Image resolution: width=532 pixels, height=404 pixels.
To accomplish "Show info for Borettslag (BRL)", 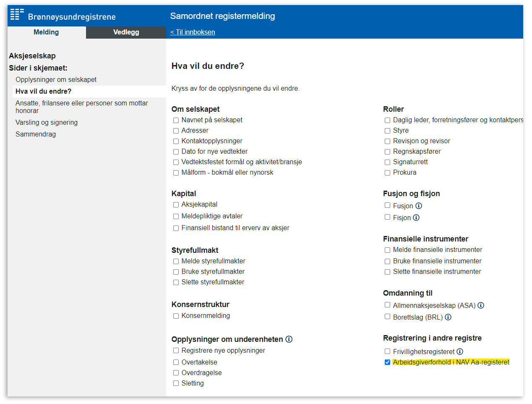I will [x=448, y=317].
